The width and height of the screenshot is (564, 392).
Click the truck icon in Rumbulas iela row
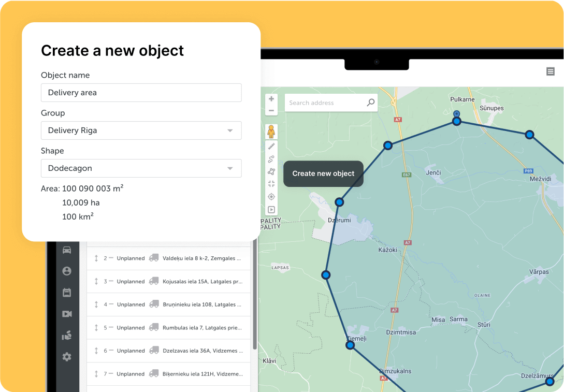coord(154,327)
